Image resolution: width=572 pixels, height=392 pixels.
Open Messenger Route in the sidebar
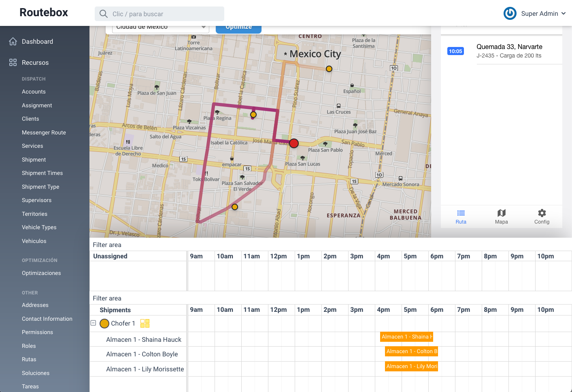pyautogui.click(x=44, y=132)
